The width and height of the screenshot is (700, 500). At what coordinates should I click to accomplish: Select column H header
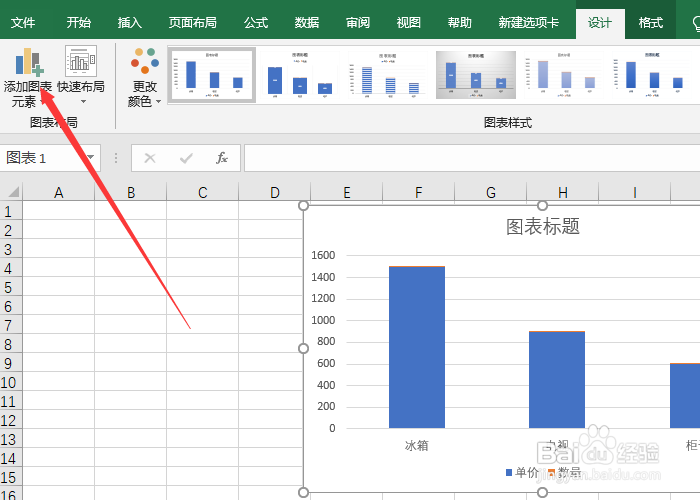(x=562, y=192)
